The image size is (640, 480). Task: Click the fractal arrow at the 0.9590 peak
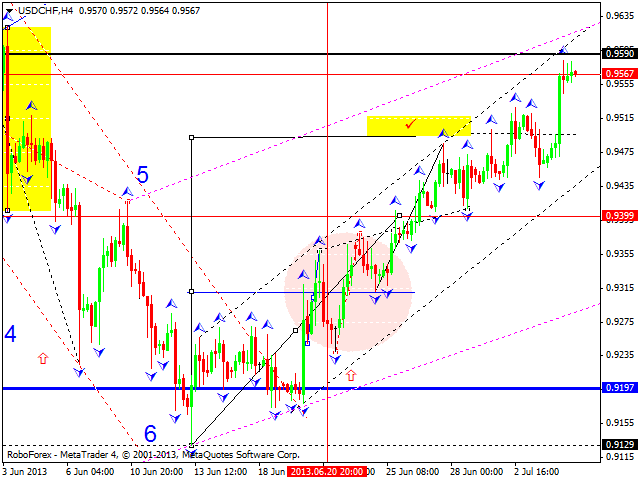pos(562,48)
